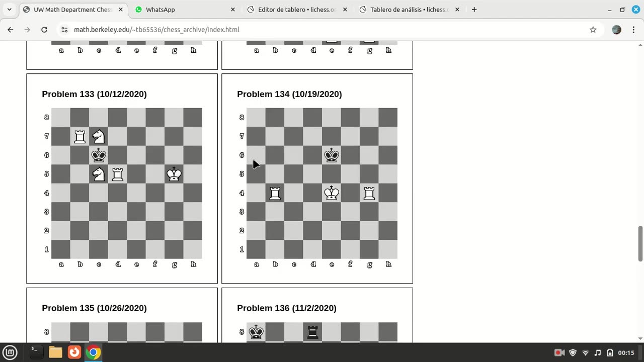The height and width of the screenshot is (362, 644).
Task: Close the Editor de tablero tab
Action: pos(345,10)
